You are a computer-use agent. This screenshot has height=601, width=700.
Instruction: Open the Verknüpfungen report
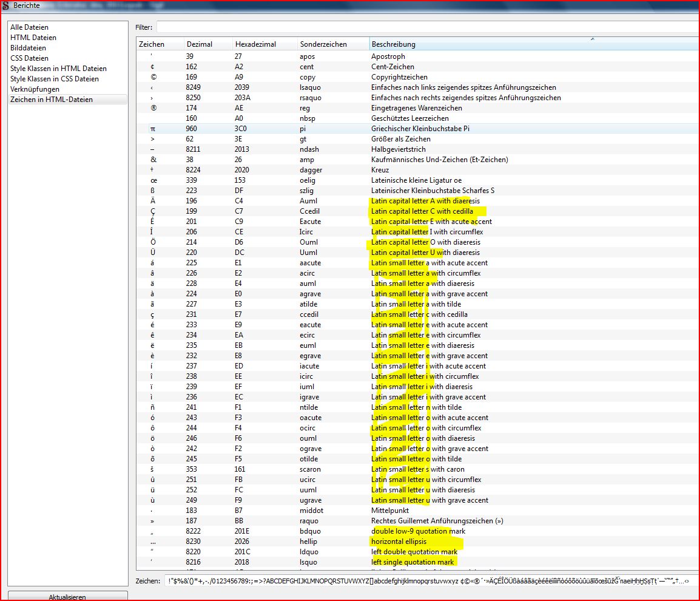click(35, 89)
